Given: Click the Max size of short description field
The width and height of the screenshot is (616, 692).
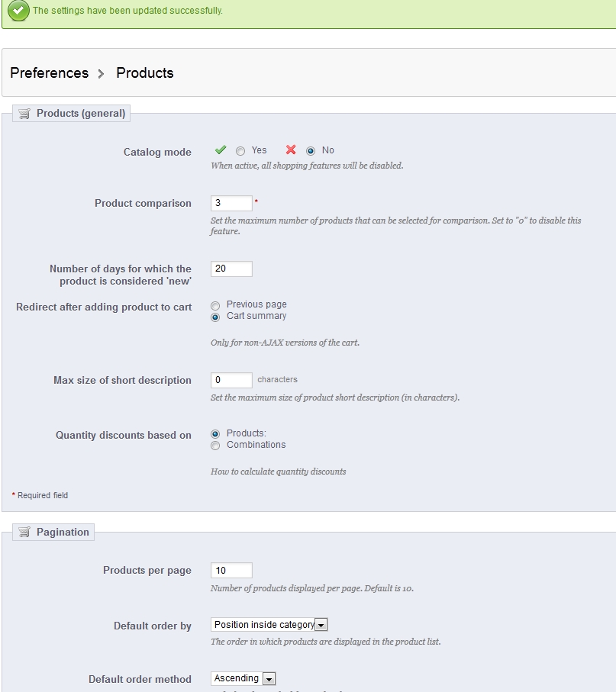Looking at the screenshot, I should click(x=231, y=380).
